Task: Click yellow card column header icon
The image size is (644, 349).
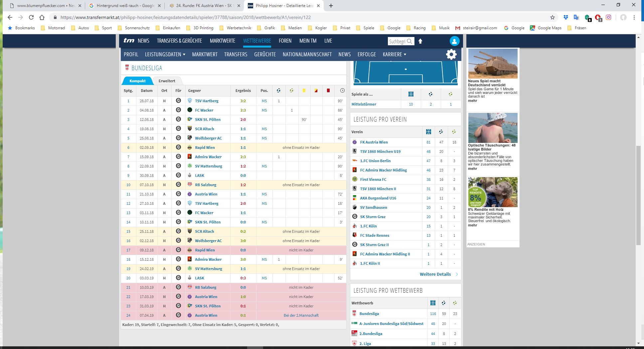Action: pos(304,91)
